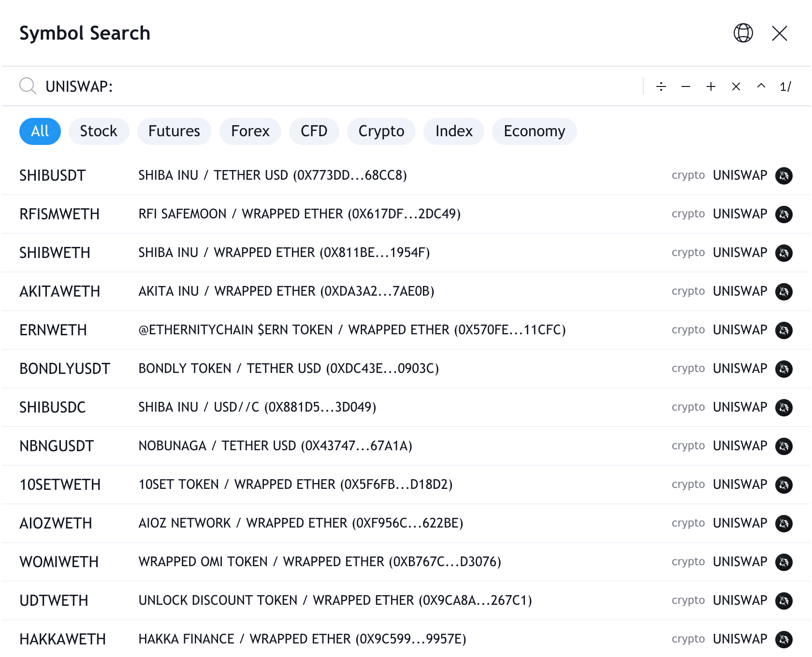Click Uniswap logo icon in ERNWETH row
Image resolution: width=812 pixels, height=657 pixels.
[784, 330]
